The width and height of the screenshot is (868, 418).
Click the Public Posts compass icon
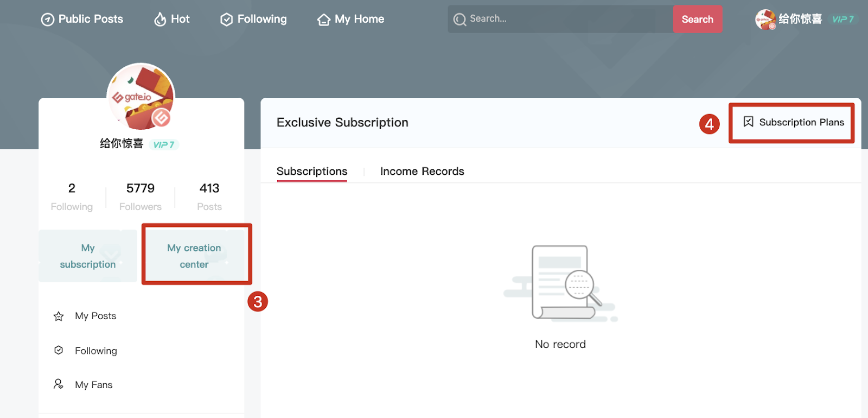pyautogui.click(x=48, y=20)
